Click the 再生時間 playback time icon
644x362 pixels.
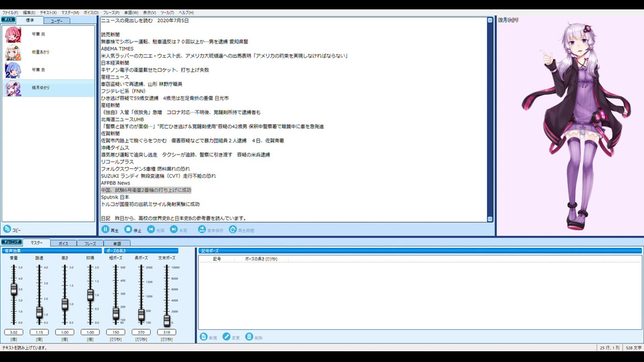point(233,229)
